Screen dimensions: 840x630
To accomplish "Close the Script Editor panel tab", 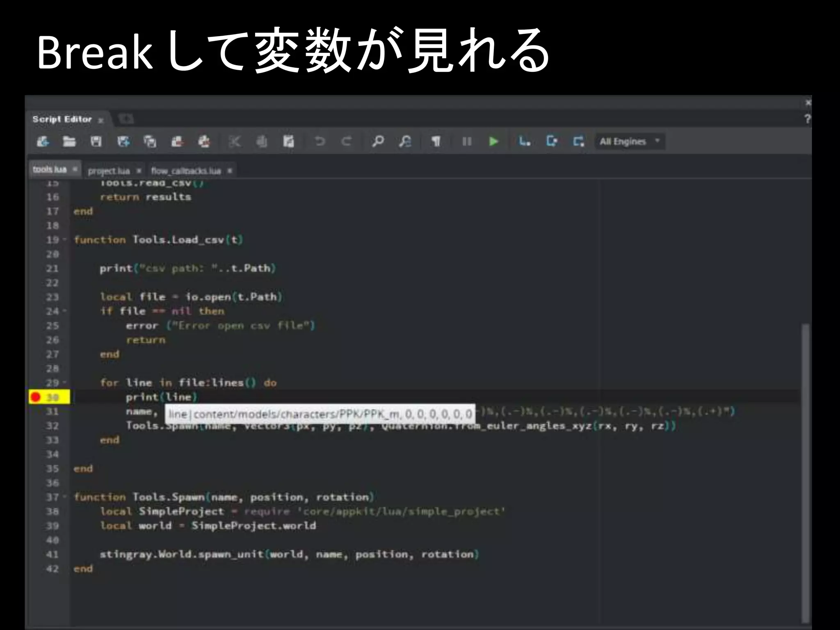I will pyautogui.click(x=101, y=121).
